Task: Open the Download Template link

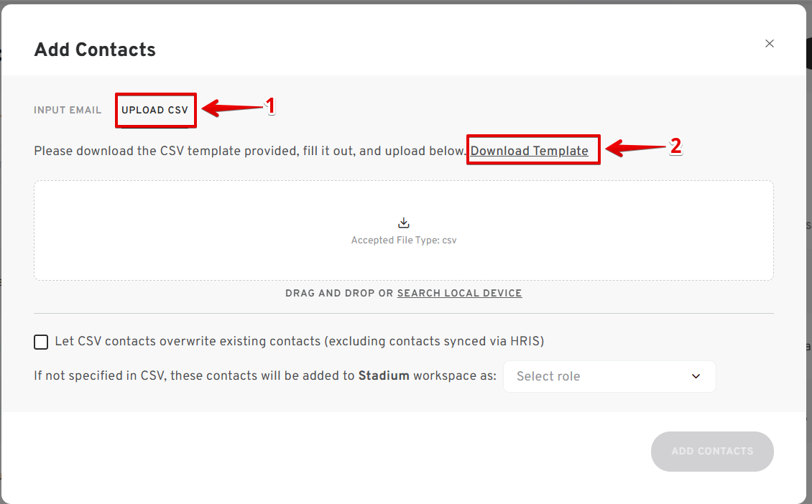Action: tap(530, 151)
